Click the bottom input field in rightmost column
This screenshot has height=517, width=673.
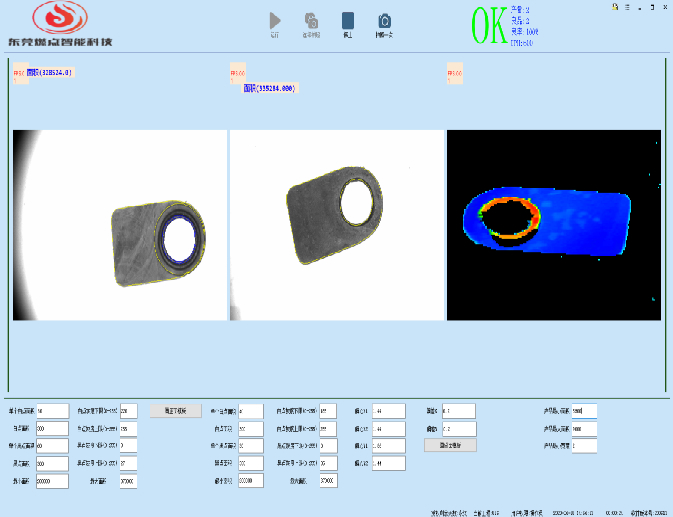click(583, 446)
